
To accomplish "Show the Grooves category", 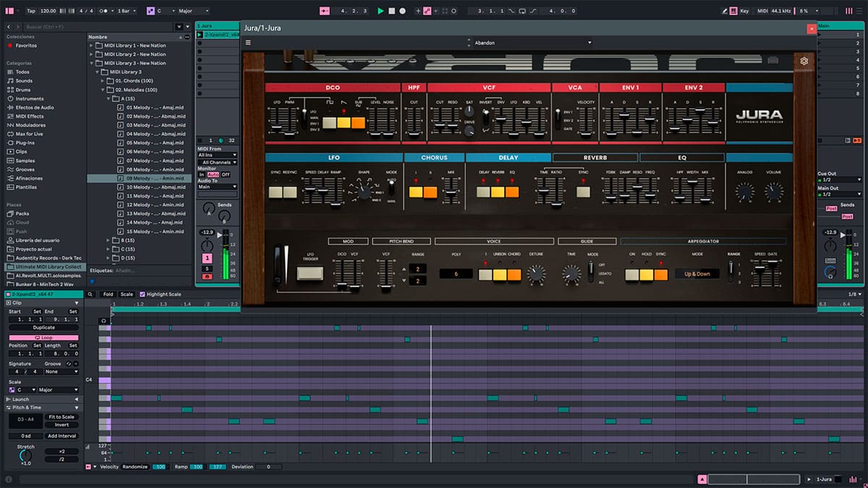I will (25, 169).
